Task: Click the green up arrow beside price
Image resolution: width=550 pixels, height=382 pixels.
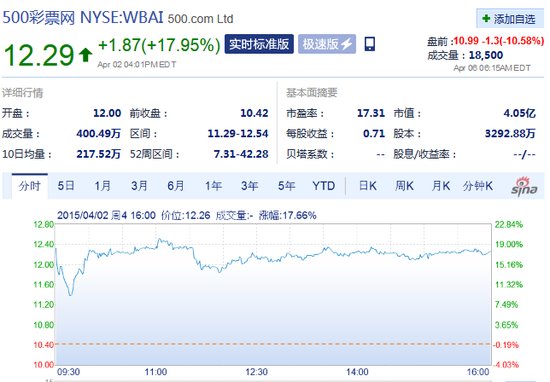Action: (x=85, y=55)
